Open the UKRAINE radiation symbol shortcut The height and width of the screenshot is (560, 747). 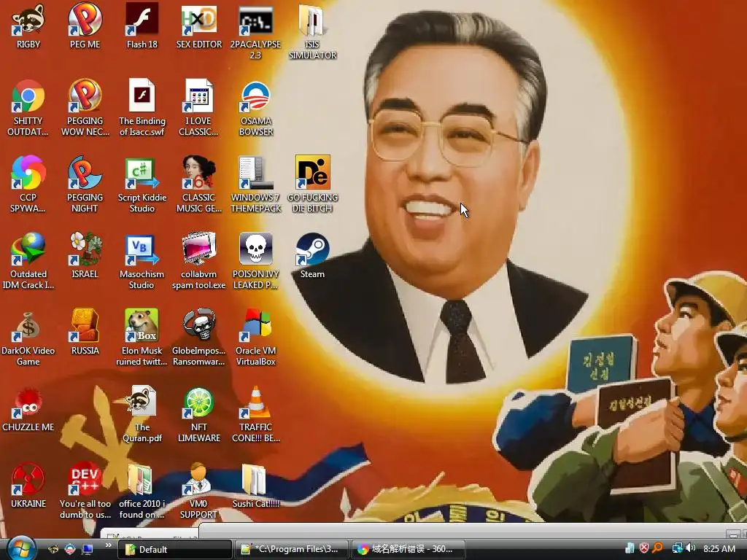click(28, 486)
